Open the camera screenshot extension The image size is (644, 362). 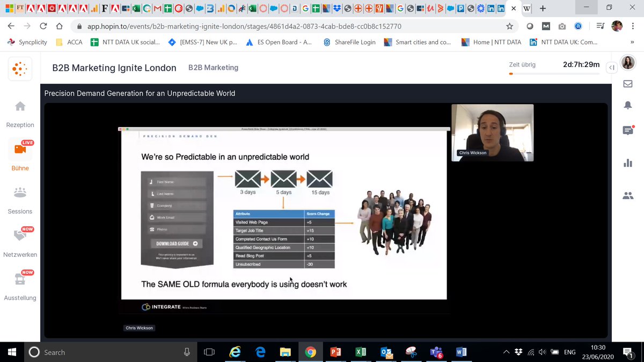(562, 26)
